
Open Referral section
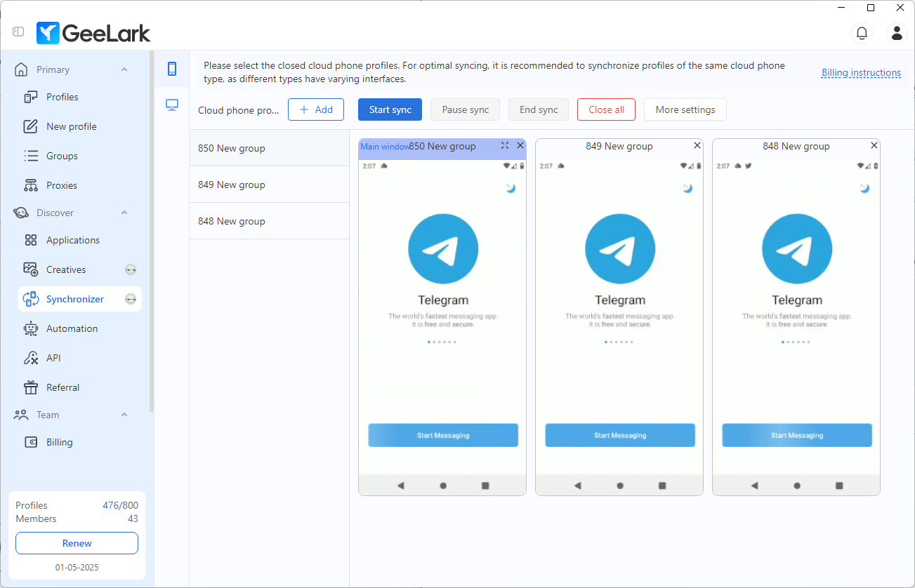point(79,387)
